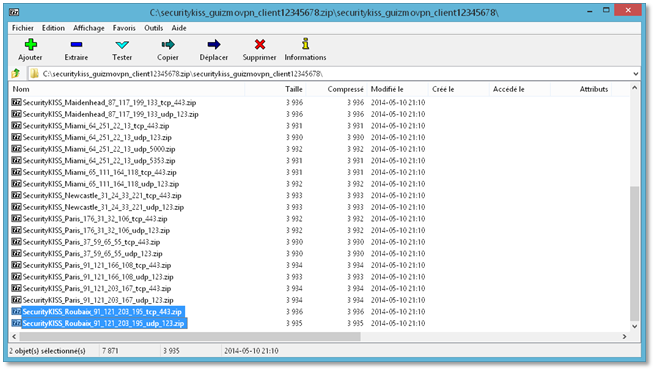The width and height of the screenshot is (655, 371).
Task: Click zip icon of Miami_64_251_22_13_tcp_443
Action: pos(16,125)
